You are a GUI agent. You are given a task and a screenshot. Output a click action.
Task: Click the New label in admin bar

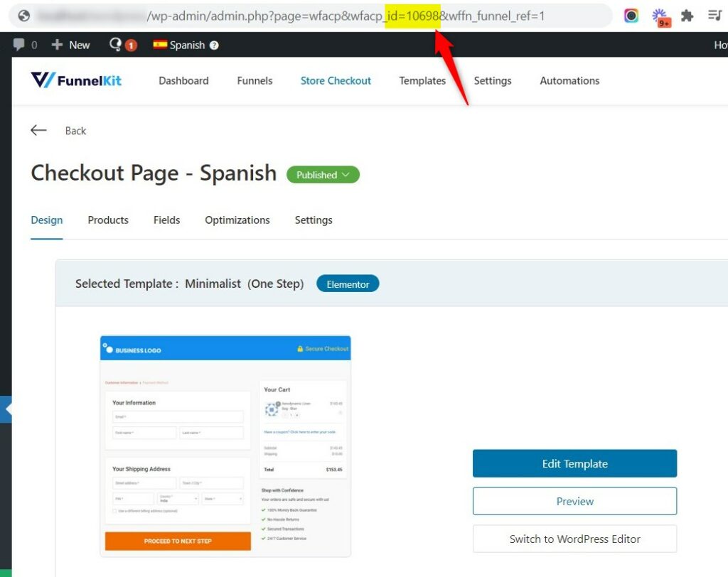(x=80, y=45)
